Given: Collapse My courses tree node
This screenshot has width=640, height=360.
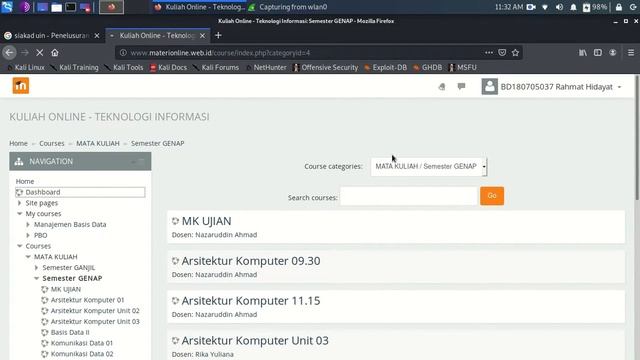Looking at the screenshot, I should click(19, 213).
